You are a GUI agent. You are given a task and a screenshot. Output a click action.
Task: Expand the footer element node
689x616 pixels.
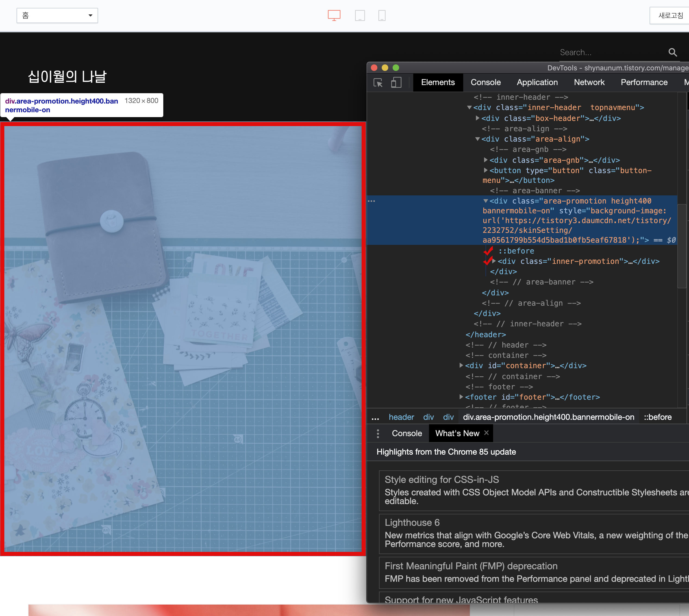pos(461,397)
